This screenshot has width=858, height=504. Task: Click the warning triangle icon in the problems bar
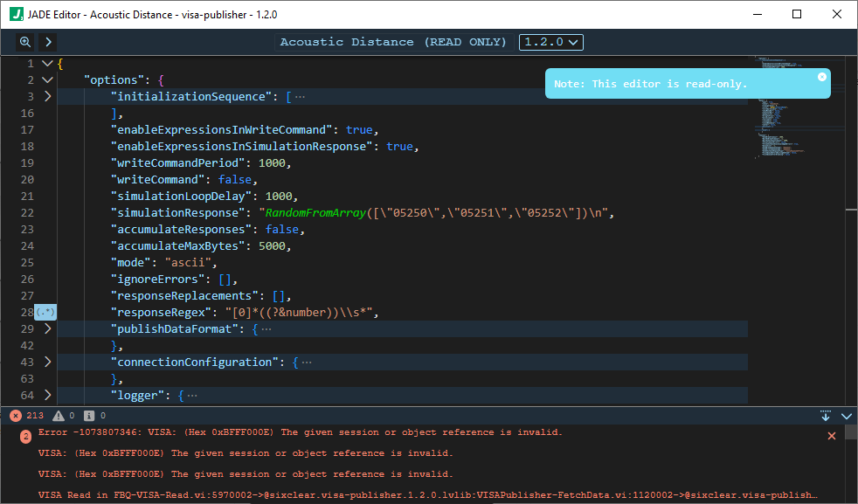pos(59,415)
